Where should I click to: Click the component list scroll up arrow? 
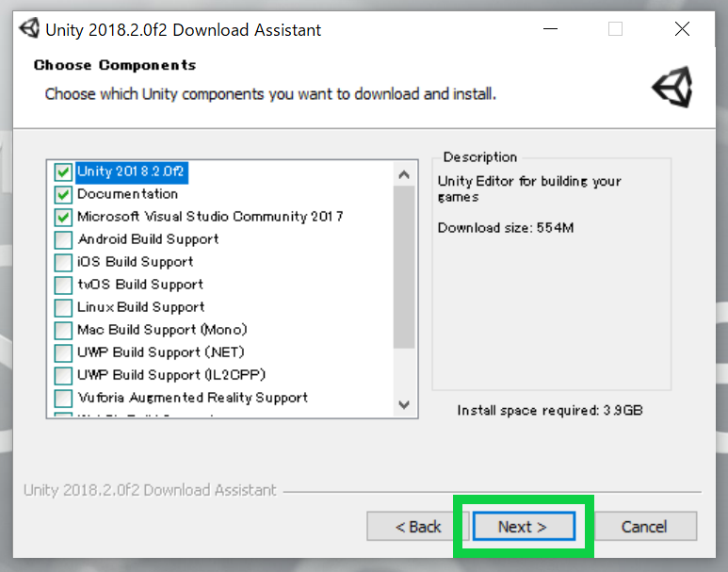(404, 174)
